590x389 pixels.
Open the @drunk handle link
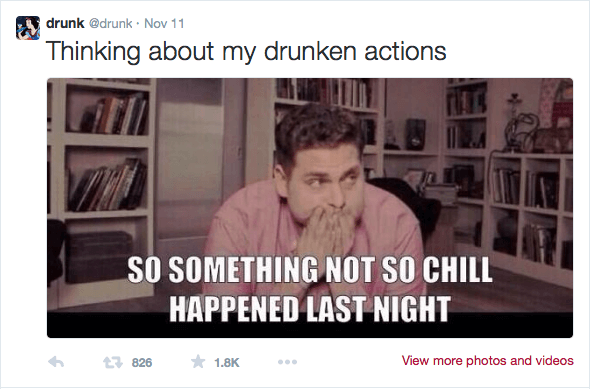[x=111, y=24]
